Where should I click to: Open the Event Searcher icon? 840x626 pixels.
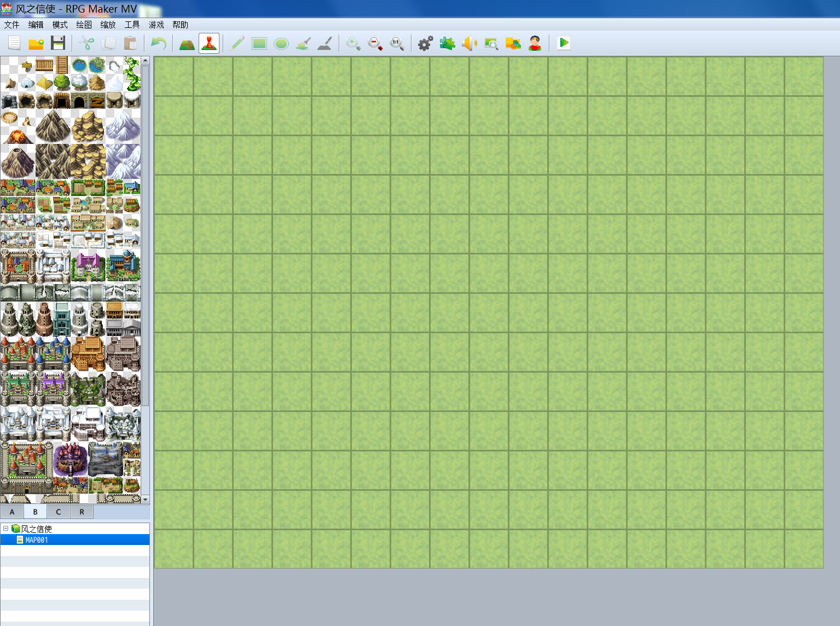pos(491,43)
